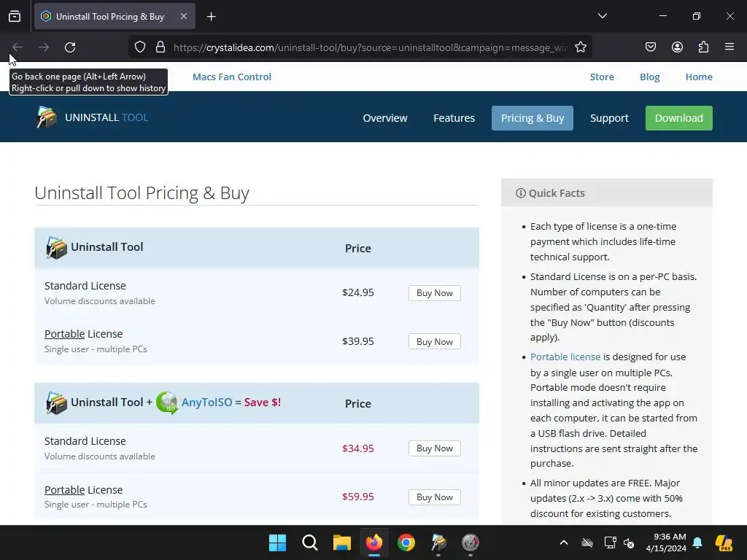Click the $59.95 price text
The width and height of the screenshot is (747, 560).
357,497
